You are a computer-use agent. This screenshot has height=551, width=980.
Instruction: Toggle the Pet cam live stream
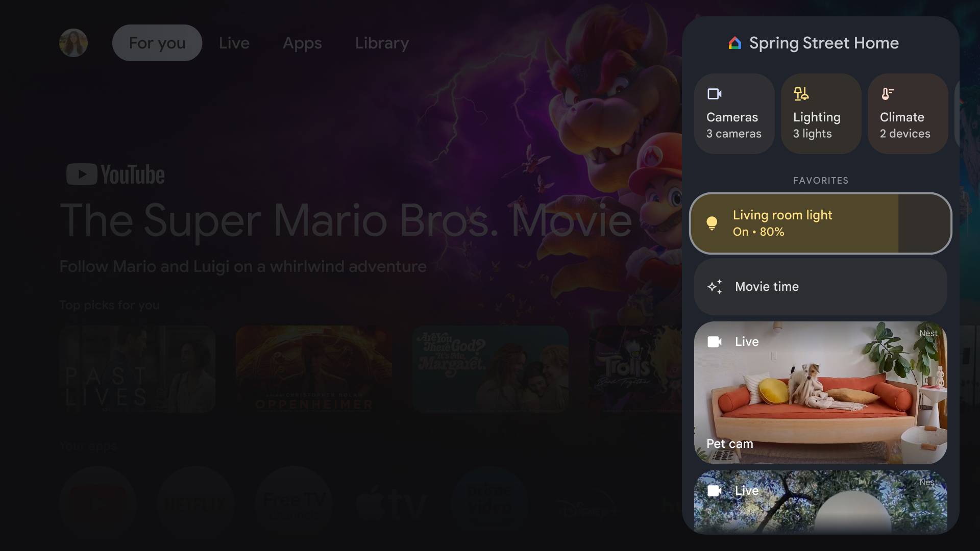coord(820,391)
